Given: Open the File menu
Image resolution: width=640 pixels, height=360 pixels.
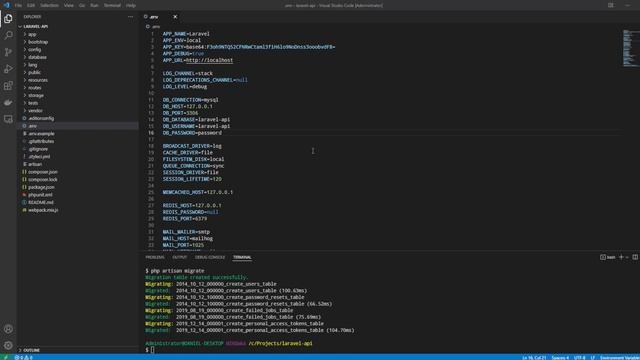Looking at the screenshot, I should click(18, 5).
